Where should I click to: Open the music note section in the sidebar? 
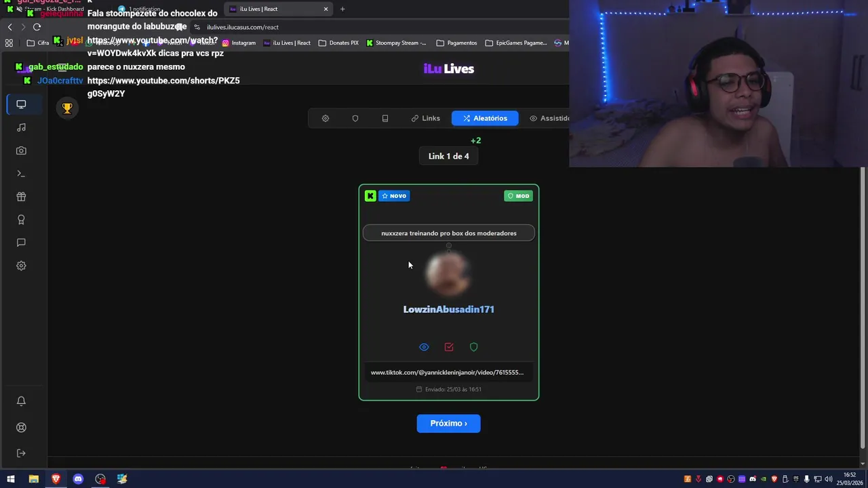pos(21,127)
